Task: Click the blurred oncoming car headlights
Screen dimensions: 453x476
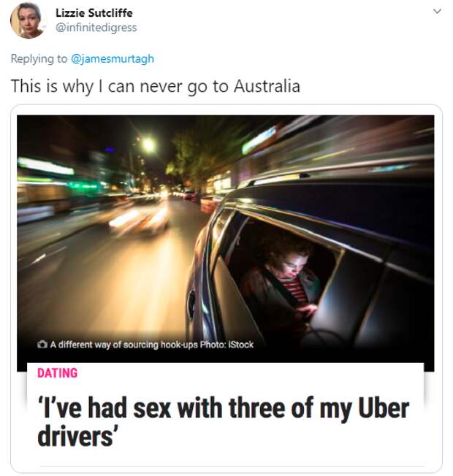Action: pyautogui.click(x=138, y=220)
